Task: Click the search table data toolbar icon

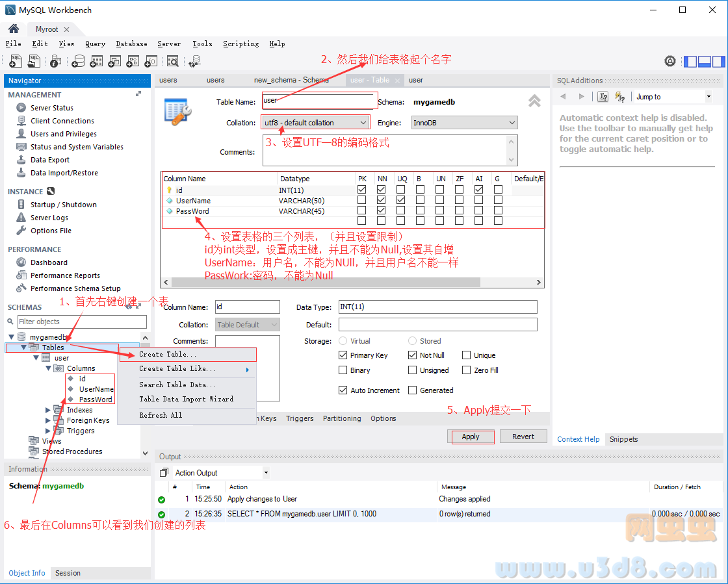Action: tap(173, 61)
